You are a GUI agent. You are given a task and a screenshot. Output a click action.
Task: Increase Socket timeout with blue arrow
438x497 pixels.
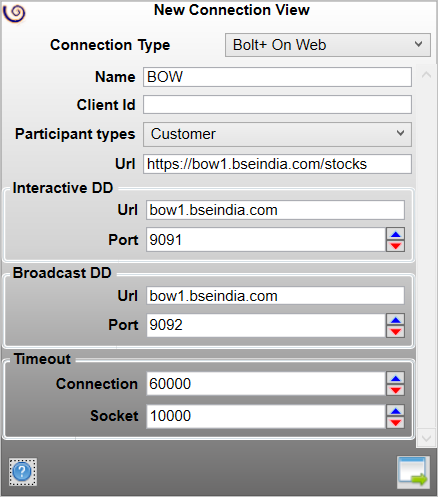click(396, 411)
